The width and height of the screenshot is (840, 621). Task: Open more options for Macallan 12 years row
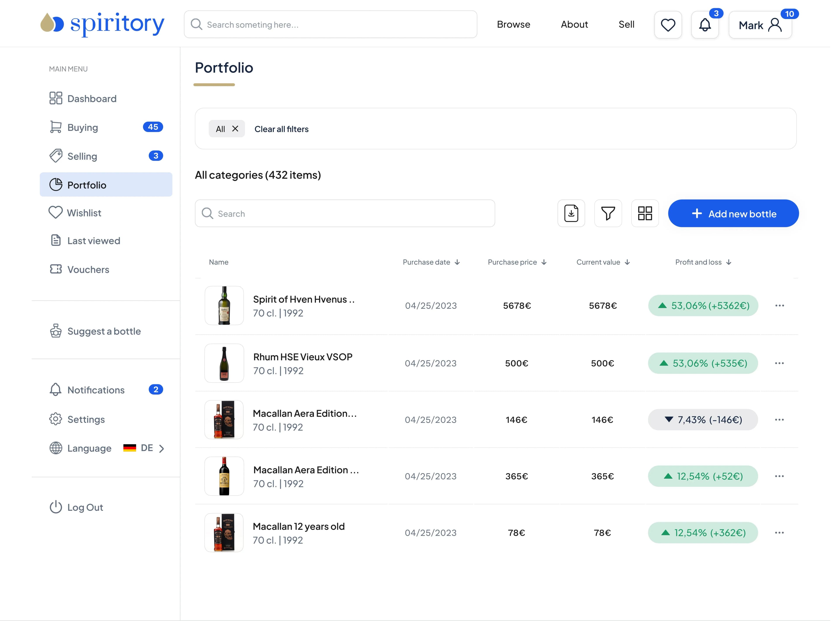(779, 532)
